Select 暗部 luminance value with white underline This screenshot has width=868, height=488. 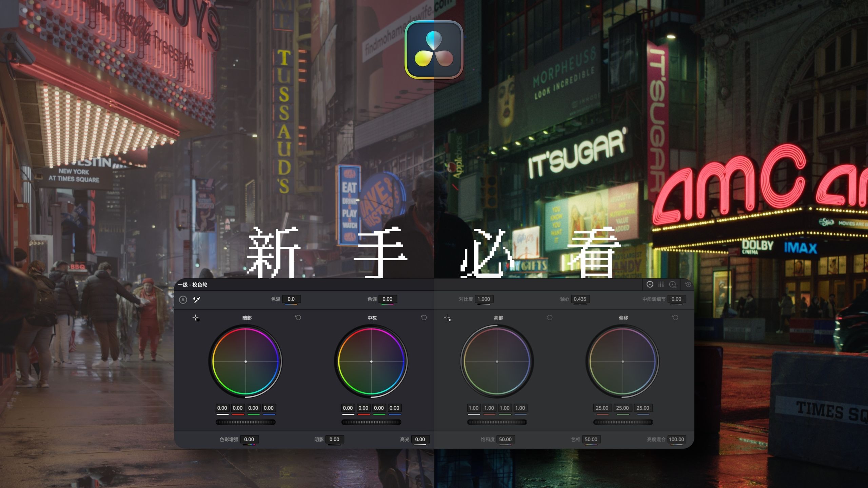click(222, 408)
